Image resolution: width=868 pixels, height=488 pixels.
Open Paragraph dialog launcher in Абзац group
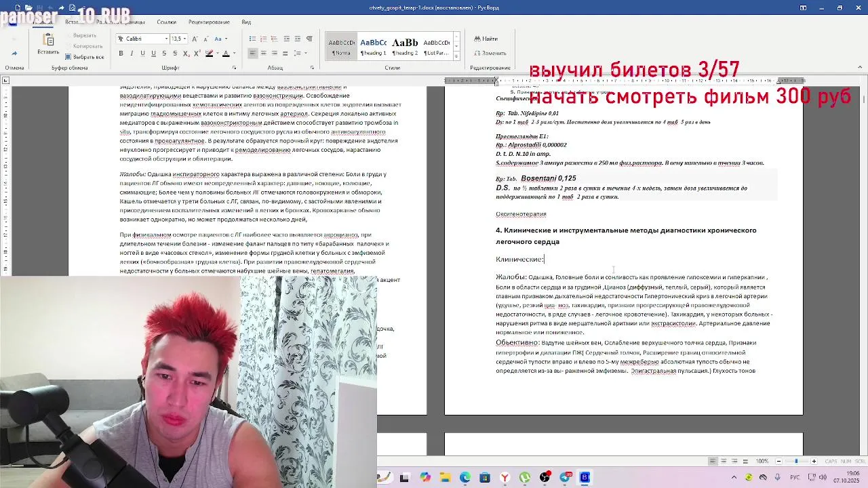coord(313,68)
